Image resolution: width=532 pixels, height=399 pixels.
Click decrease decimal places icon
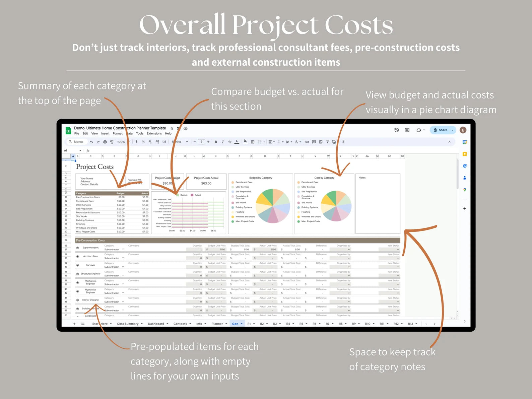pyautogui.click(x=150, y=142)
